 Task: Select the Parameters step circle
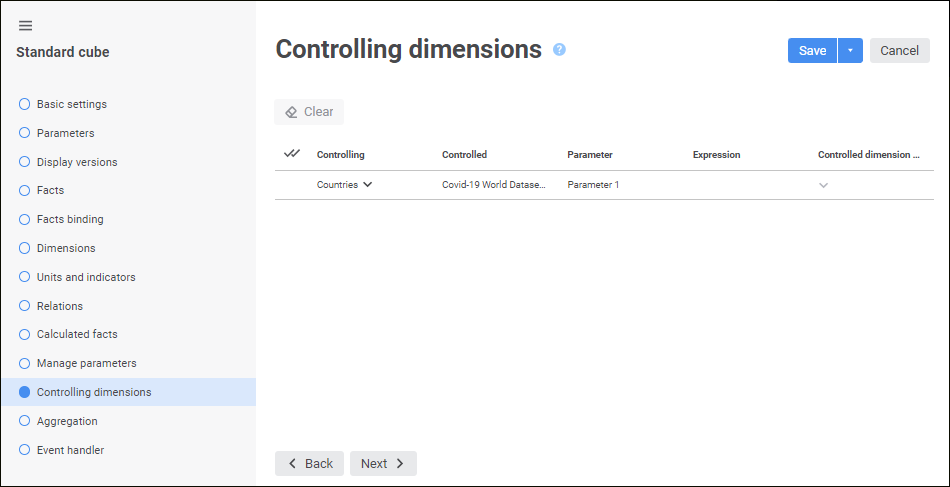coord(24,133)
